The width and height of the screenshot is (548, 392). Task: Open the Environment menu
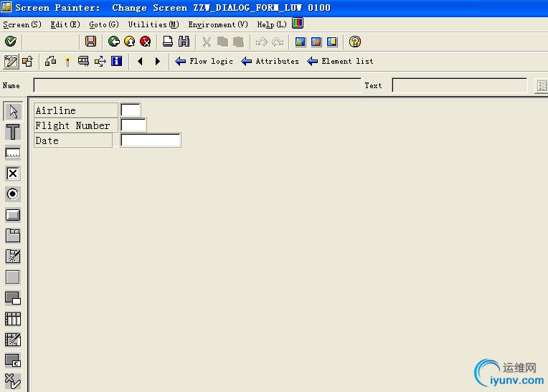click(218, 24)
